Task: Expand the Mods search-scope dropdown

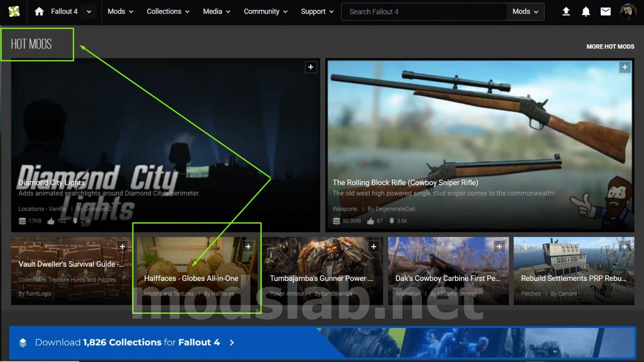Action: pos(525,12)
